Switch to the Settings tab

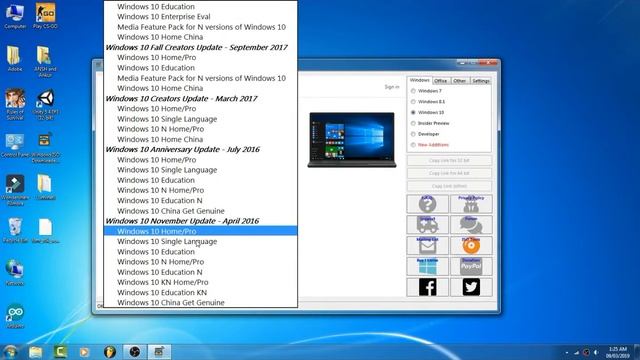481,81
